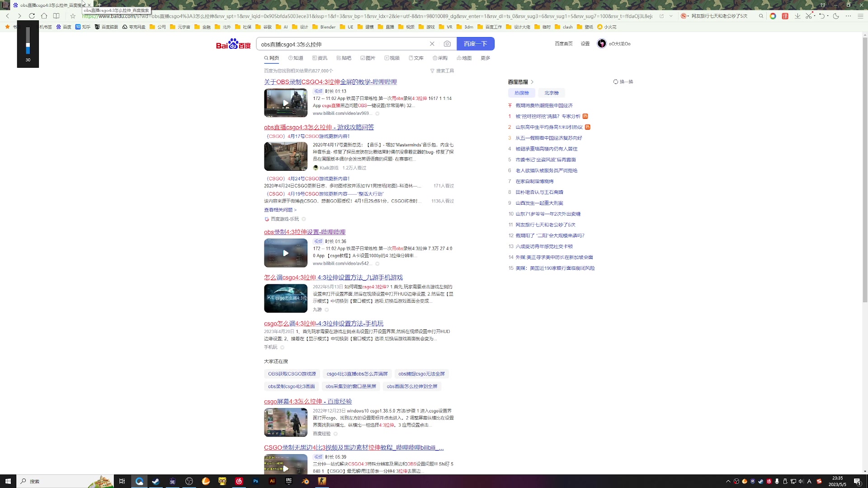Click the three-dots more tools icon
The image size is (868, 488).
point(848,16)
